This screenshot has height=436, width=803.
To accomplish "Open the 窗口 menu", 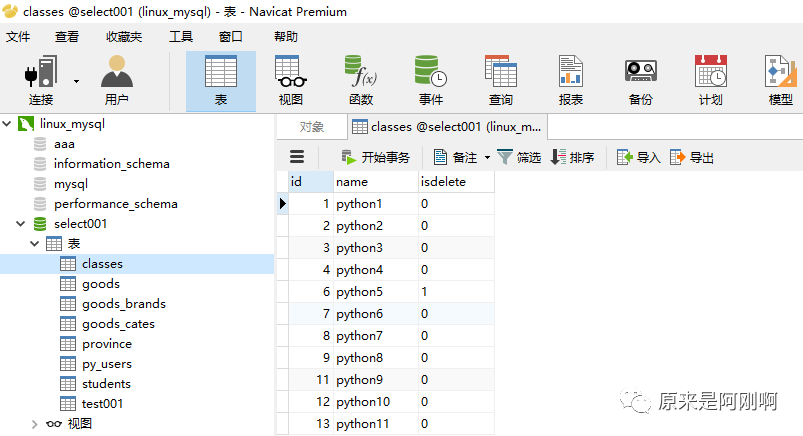I will (x=230, y=36).
